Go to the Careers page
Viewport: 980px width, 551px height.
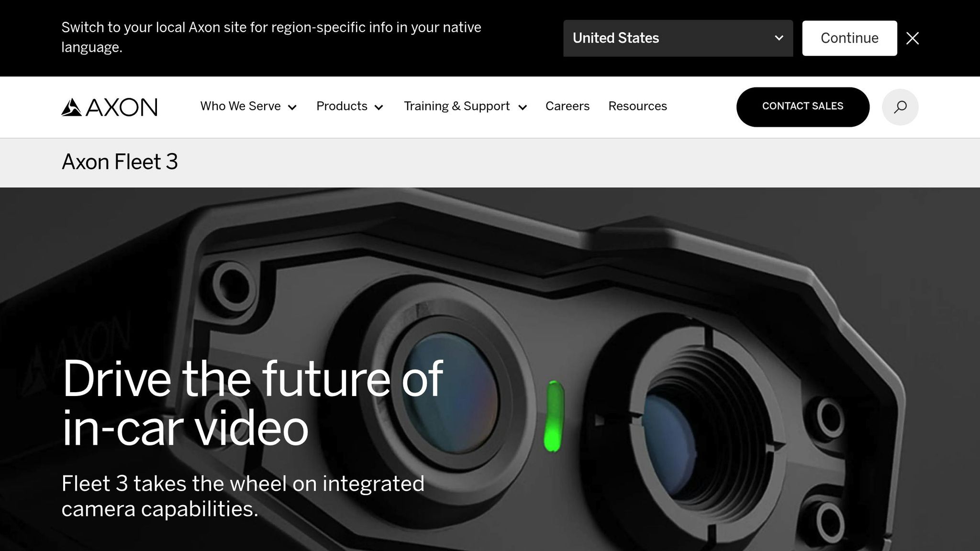click(568, 106)
